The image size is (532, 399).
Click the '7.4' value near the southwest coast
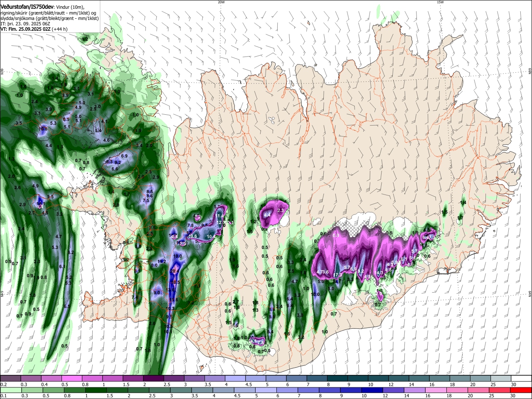click(135, 298)
